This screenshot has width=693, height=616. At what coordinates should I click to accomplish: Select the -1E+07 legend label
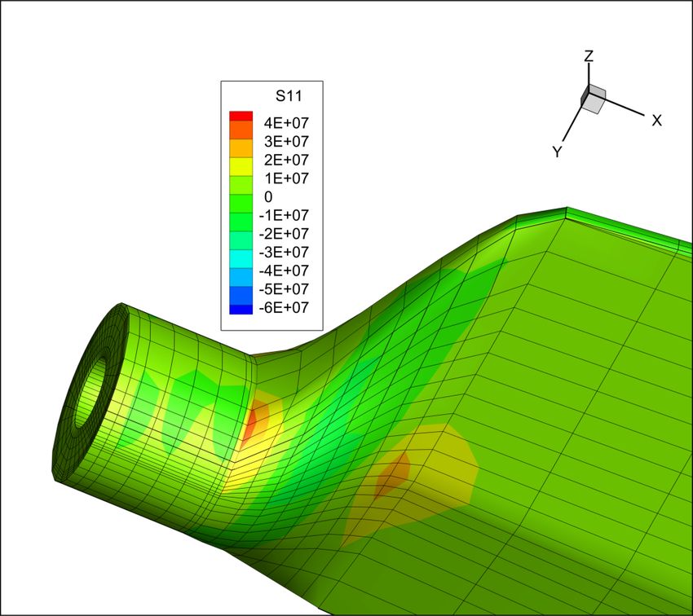pos(283,215)
